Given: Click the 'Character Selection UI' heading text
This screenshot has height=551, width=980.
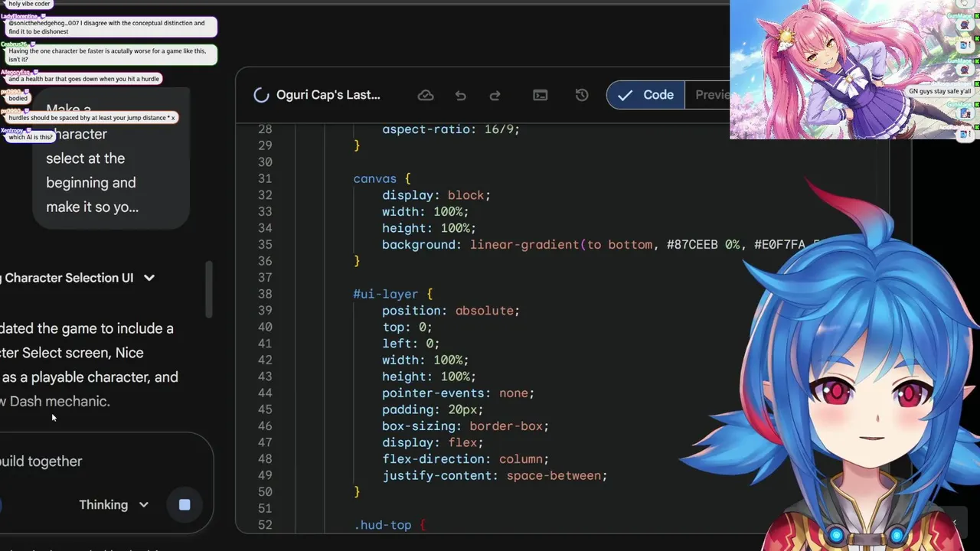Looking at the screenshot, I should pyautogui.click(x=69, y=278).
